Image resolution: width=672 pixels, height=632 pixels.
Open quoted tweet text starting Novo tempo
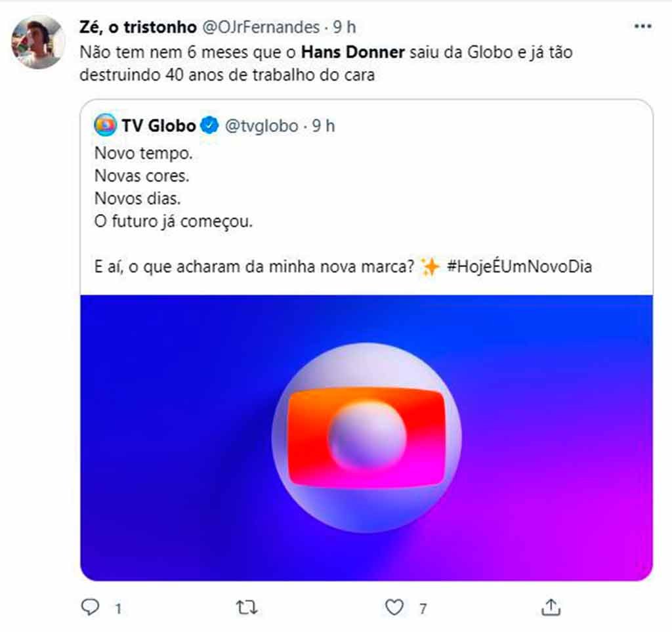(x=173, y=187)
